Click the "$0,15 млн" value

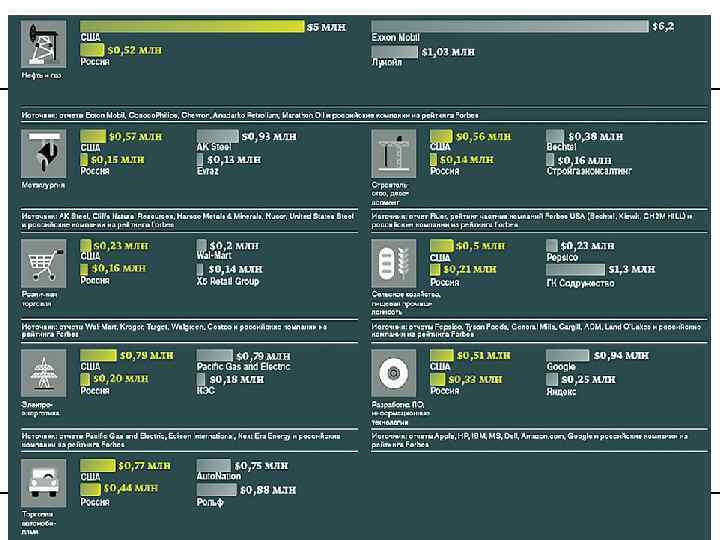[x=118, y=159]
